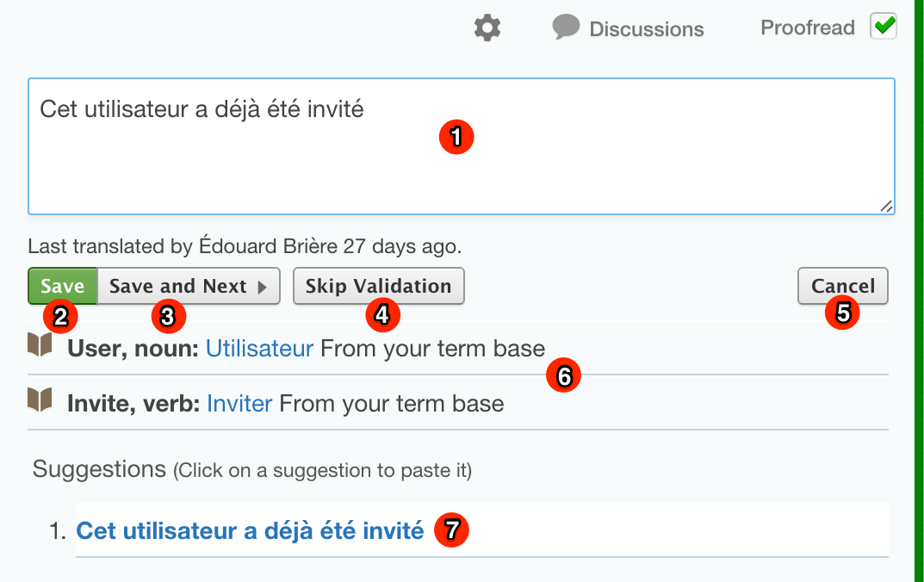Cancel the translation edit
Image resolution: width=924 pixels, height=582 pixels.
[842, 287]
